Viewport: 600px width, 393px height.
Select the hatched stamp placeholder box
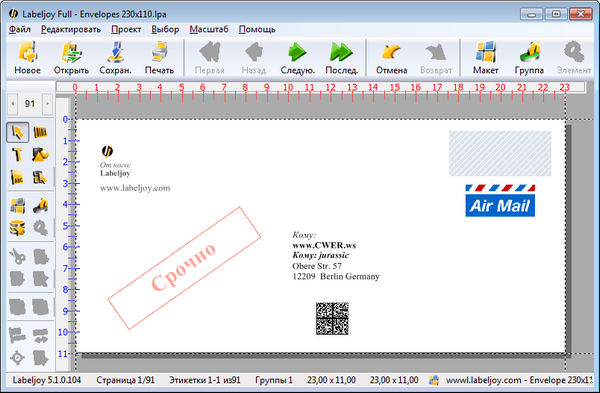point(500,153)
